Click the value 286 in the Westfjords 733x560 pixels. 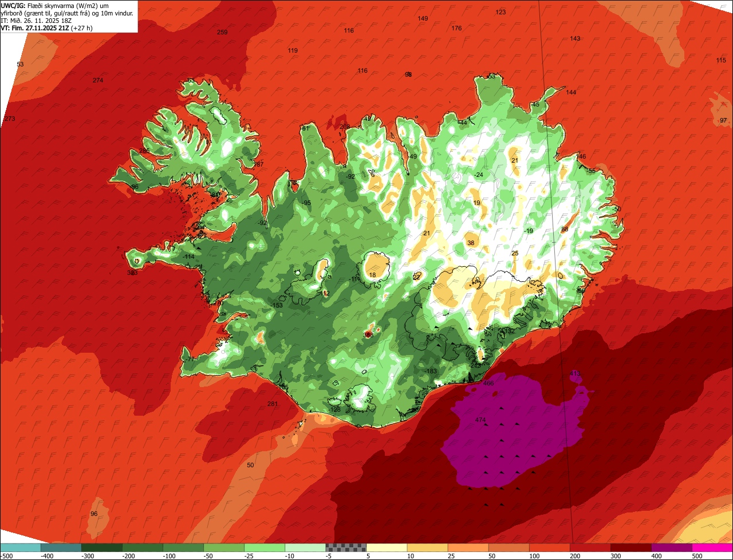[144, 151]
